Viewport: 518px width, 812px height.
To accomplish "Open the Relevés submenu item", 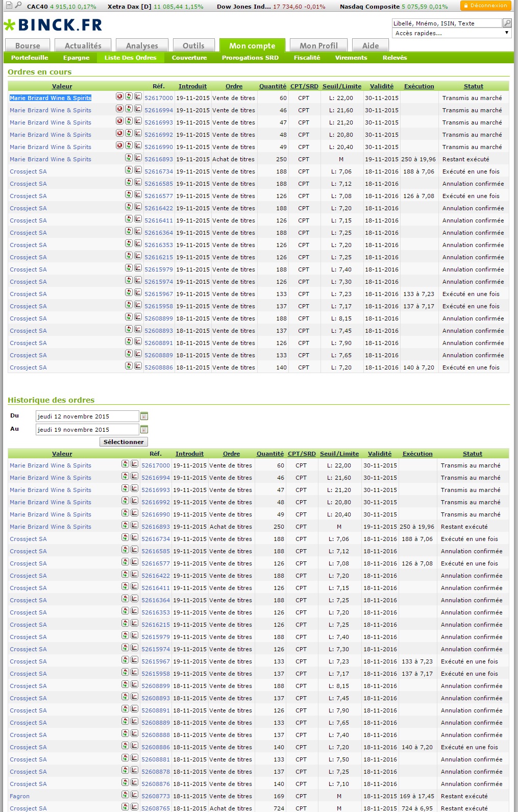I will click(x=395, y=58).
